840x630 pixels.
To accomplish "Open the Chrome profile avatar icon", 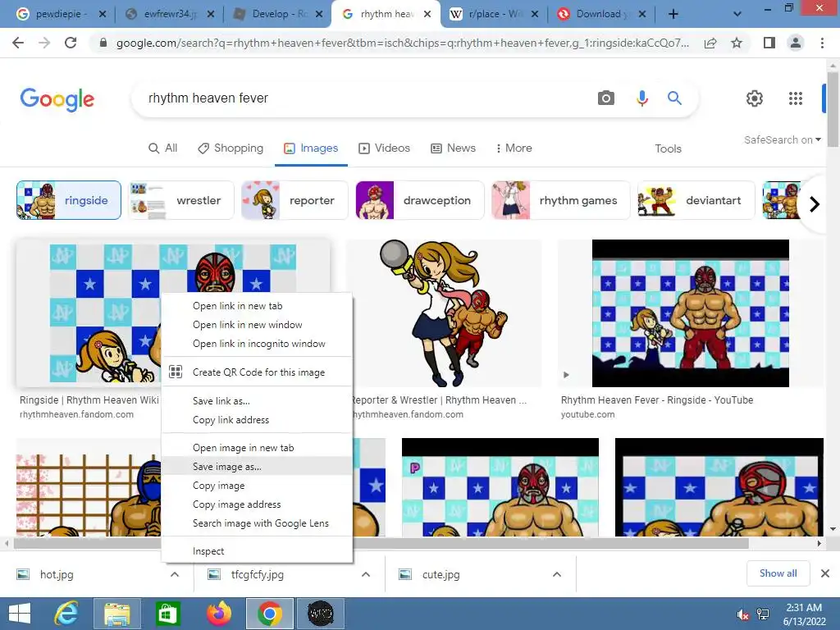I will [x=796, y=43].
